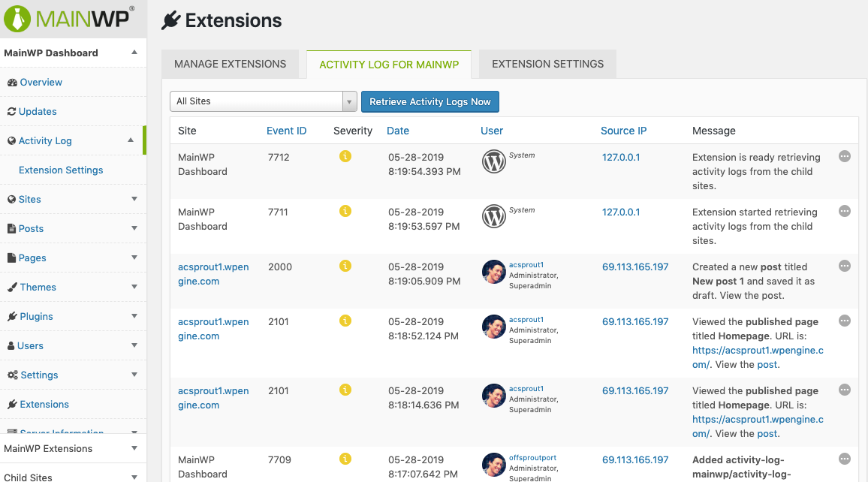Click acsprout1 avatar in event 2000 row
Image resolution: width=868 pixels, height=482 pixels.
click(x=494, y=272)
